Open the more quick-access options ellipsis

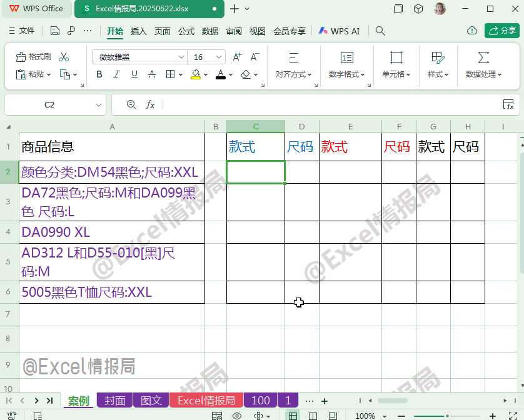[x=88, y=31]
